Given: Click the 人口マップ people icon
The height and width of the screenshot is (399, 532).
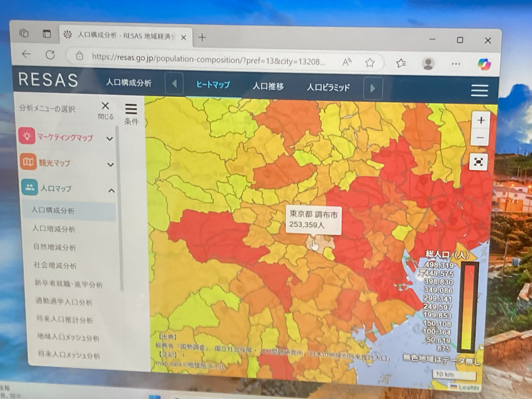Looking at the screenshot, I should pyautogui.click(x=30, y=187).
